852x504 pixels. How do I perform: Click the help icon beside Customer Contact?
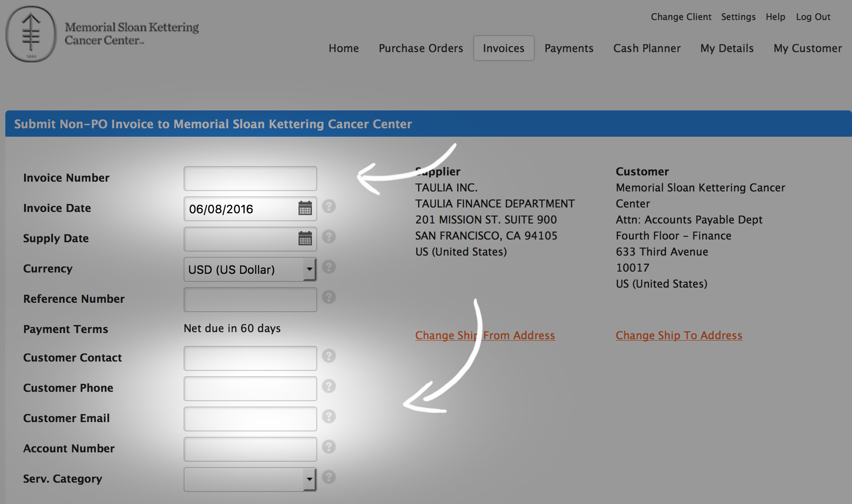click(x=329, y=356)
